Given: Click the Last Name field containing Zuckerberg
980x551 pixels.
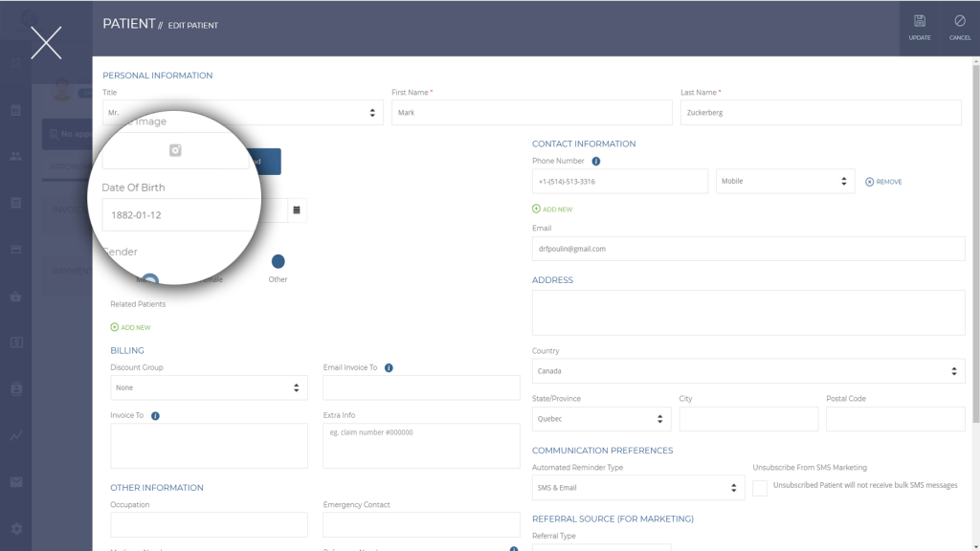Looking at the screenshot, I should pos(820,113).
